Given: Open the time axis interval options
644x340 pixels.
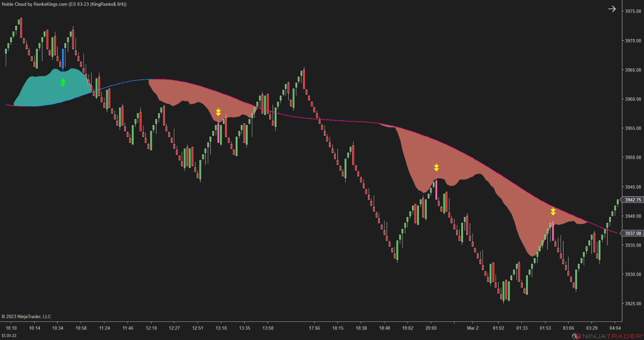Looking at the screenshot, I should pos(297,328).
